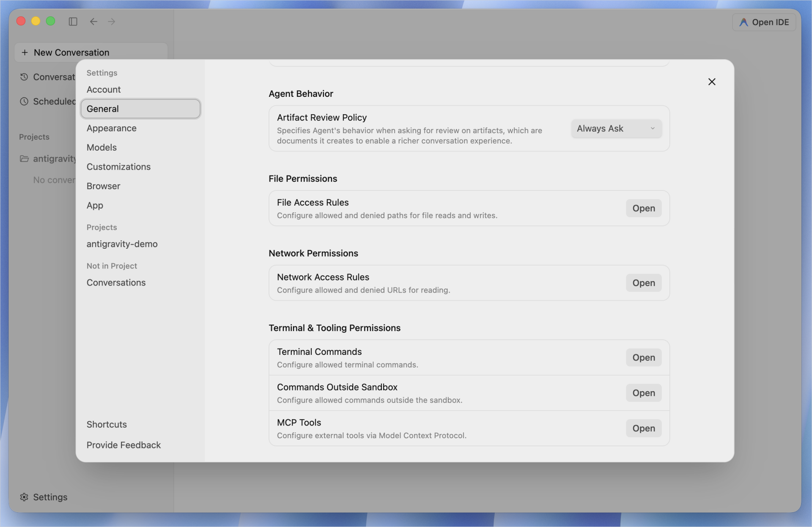Image resolution: width=812 pixels, height=527 pixels.
Task: Open Shortcuts in settings sidebar
Action: (140, 424)
